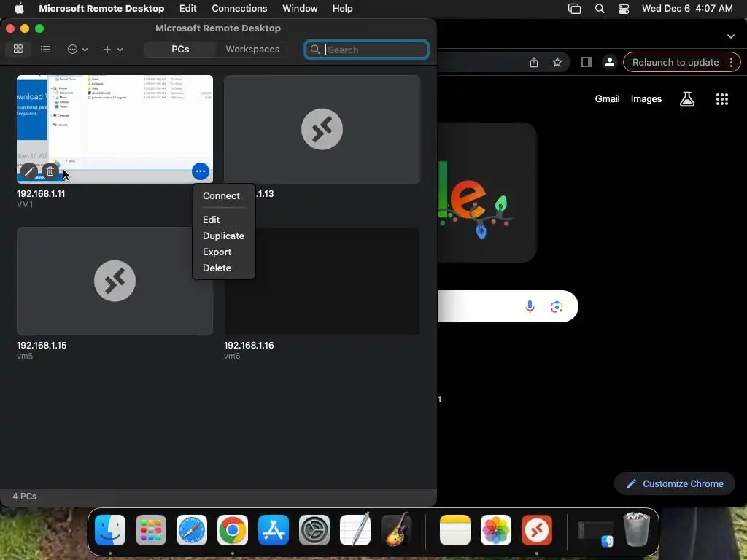The image size is (747, 560).
Task: Open Photos from the Dock
Action: (496, 530)
